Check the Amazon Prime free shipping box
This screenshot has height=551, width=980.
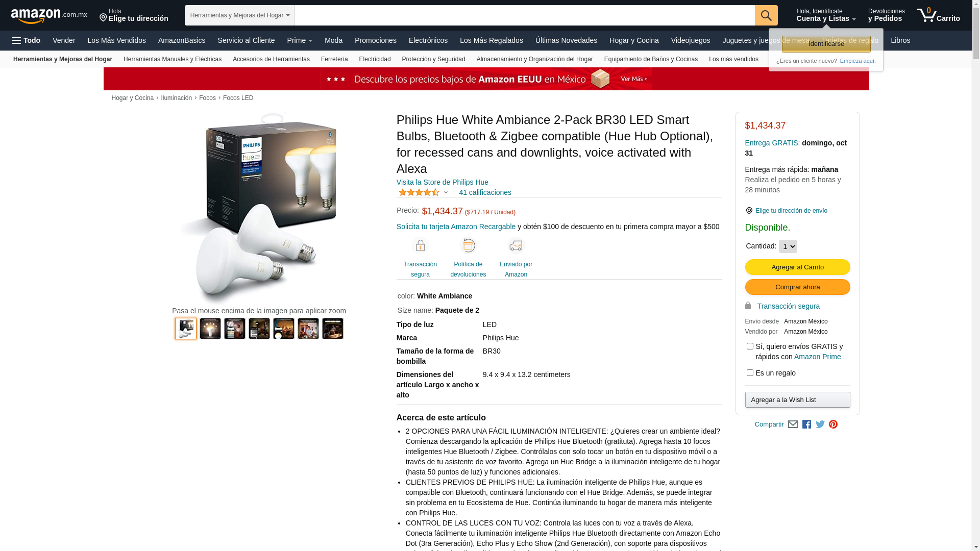pyautogui.click(x=750, y=346)
